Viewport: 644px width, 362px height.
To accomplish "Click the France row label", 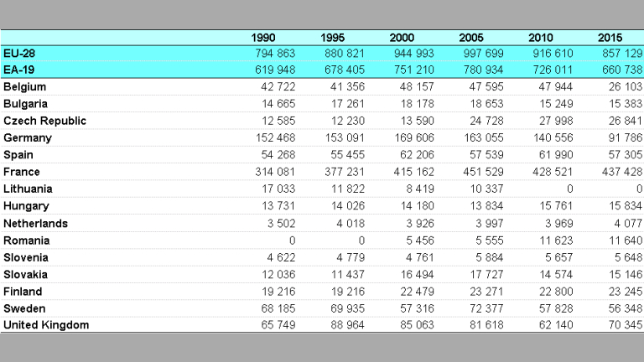I will click(22, 172).
